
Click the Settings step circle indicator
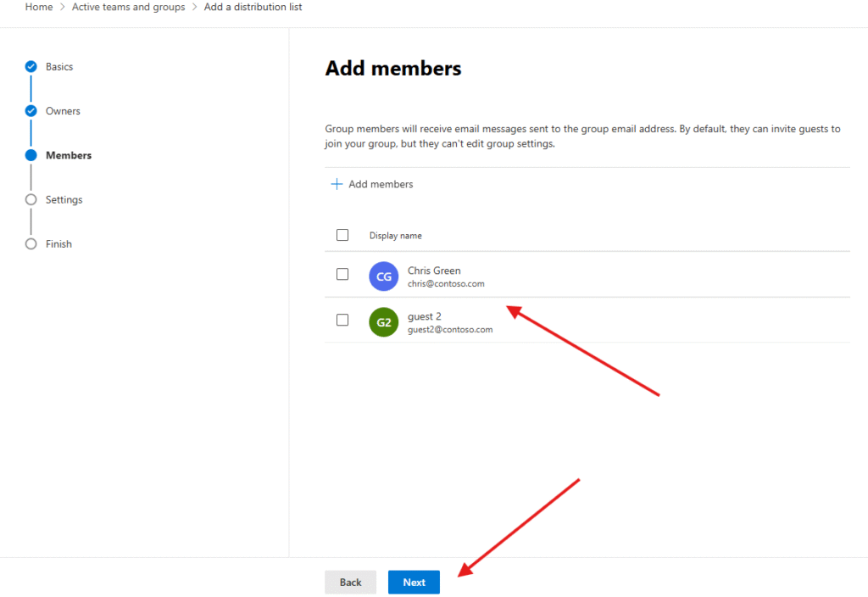point(31,200)
